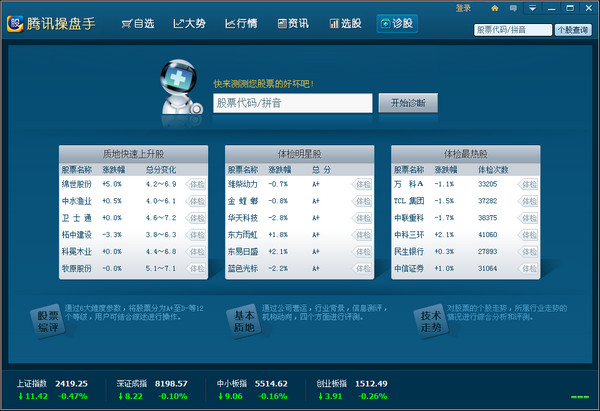Click 体检 tag for 中水渔业
Image resolution: width=600 pixels, height=411 pixels.
pyautogui.click(x=196, y=201)
